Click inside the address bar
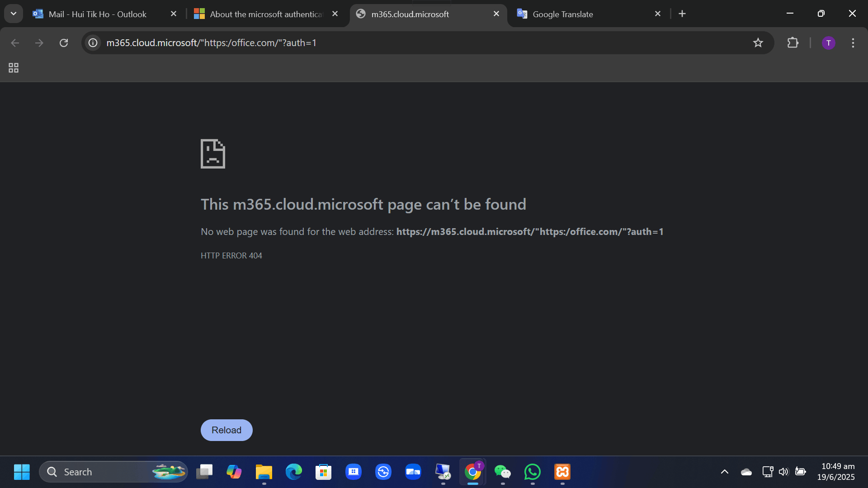 (x=316, y=43)
